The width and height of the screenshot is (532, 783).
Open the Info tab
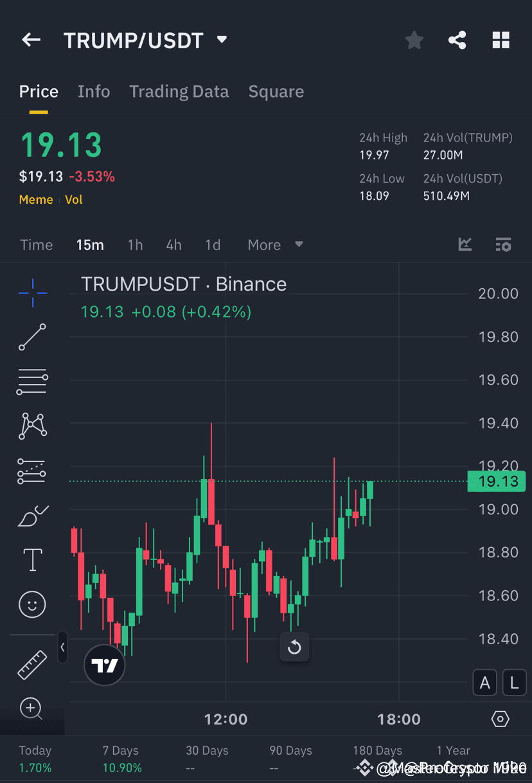[94, 91]
